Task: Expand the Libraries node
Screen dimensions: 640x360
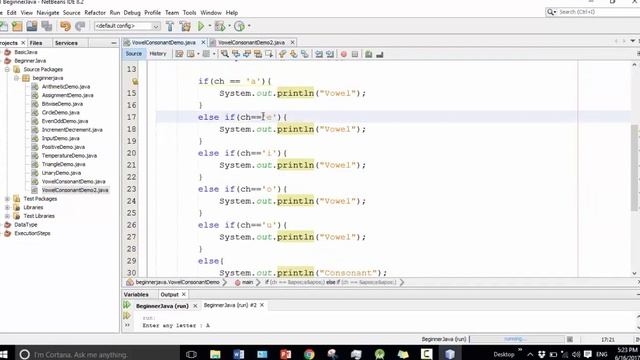Action: (x=7, y=207)
